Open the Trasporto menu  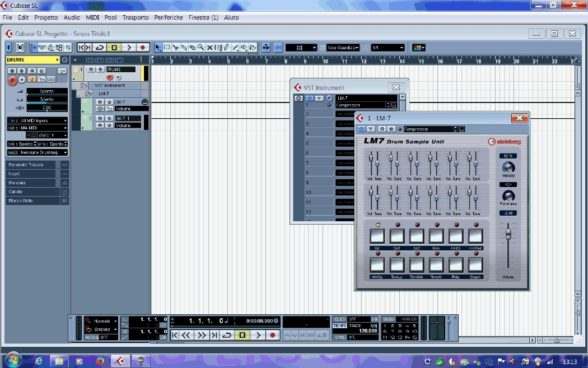tap(136, 17)
